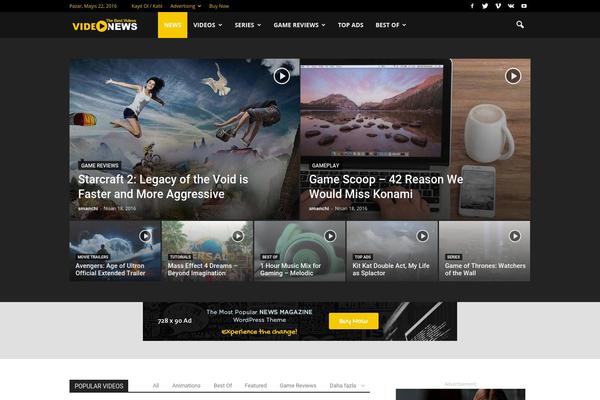Expand the Videos menu dropdown
The height and width of the screenshot is (400, 600).
(207, 25)
